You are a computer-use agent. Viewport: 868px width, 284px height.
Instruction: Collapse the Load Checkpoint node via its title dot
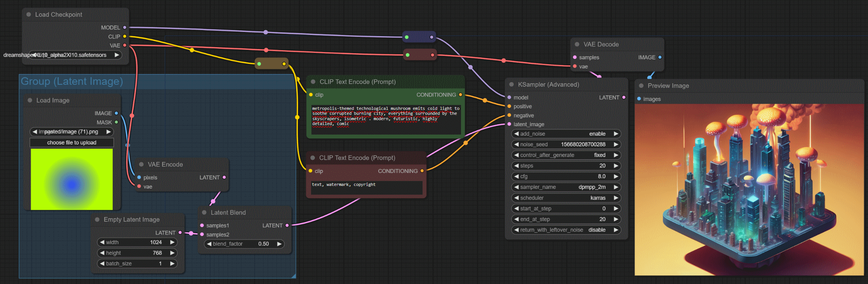(29, 14)
